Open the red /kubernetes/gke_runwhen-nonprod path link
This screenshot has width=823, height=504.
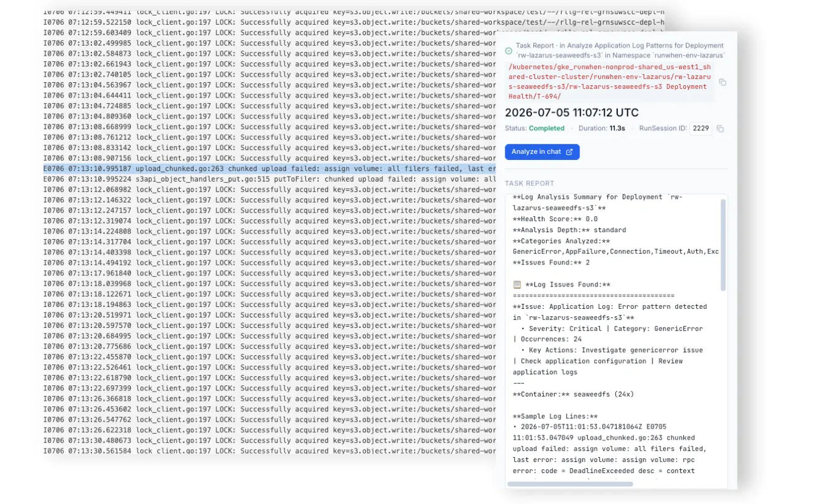click(610, 82)
